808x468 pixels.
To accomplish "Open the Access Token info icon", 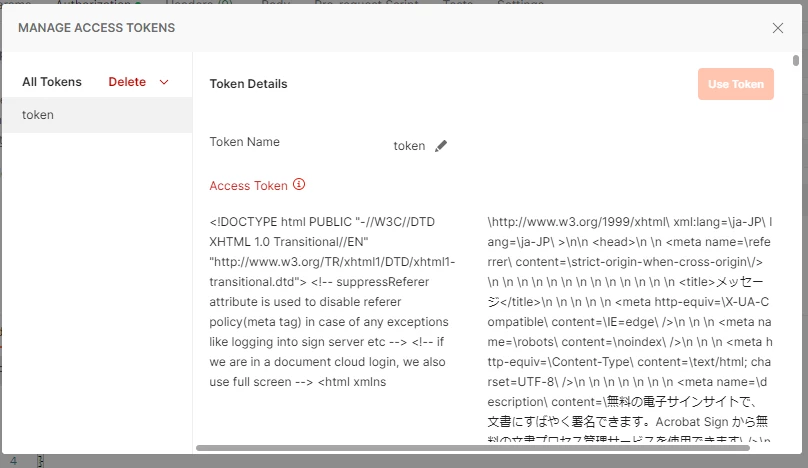I will [x=299, y=185].
